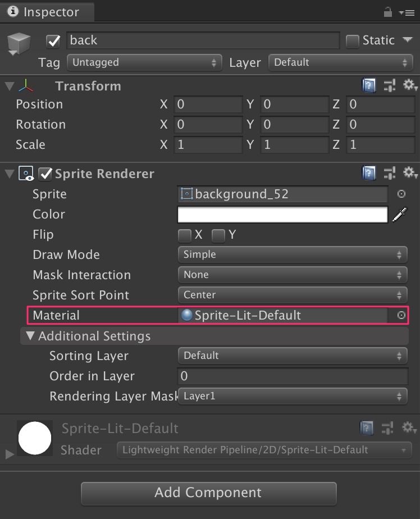The image size is (420, 519).
Task: Open the Draw Mode dropdown
Action: pos(293,254)
